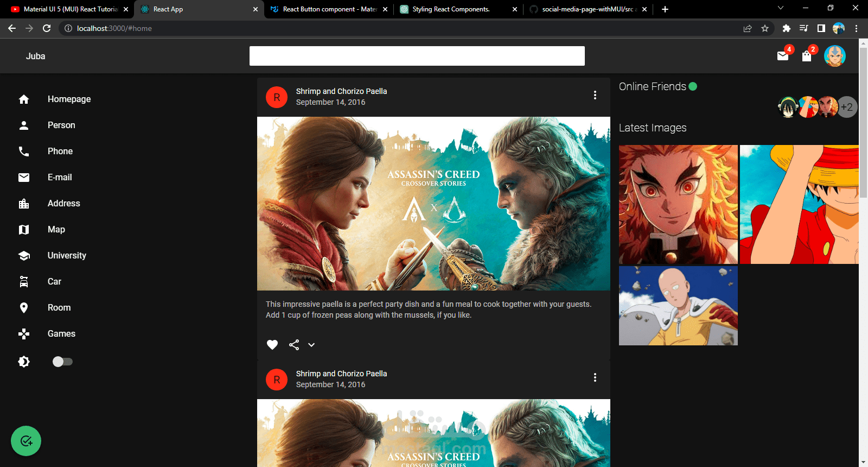Click the University graduation cap icon
Screen dimensions: 868x467
pos(24,256)
